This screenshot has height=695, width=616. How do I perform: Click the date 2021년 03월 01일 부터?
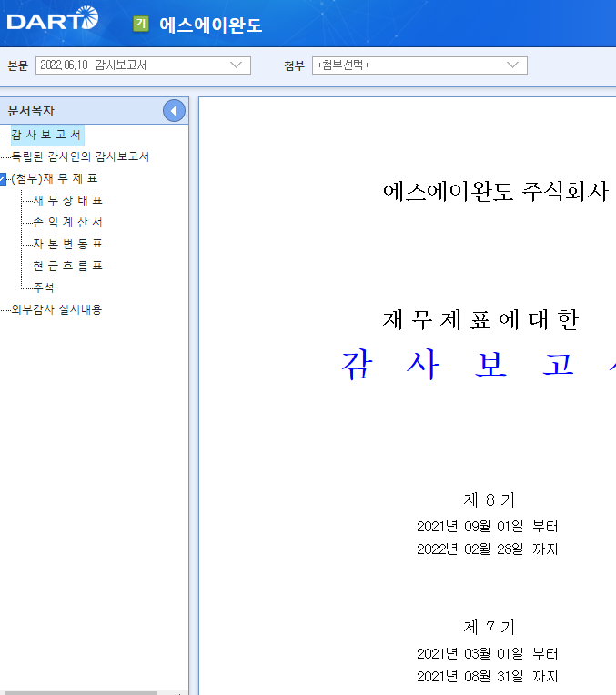pyautogui.click(x=487, y=654)
